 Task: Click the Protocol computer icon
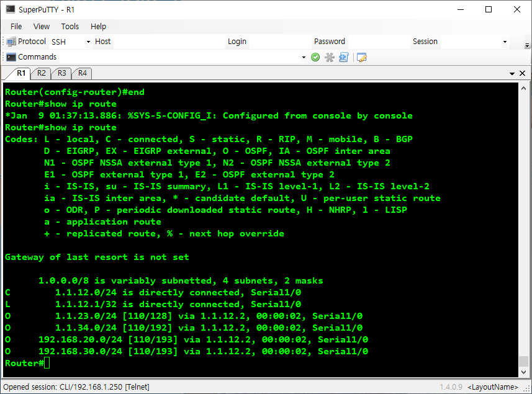11,42
